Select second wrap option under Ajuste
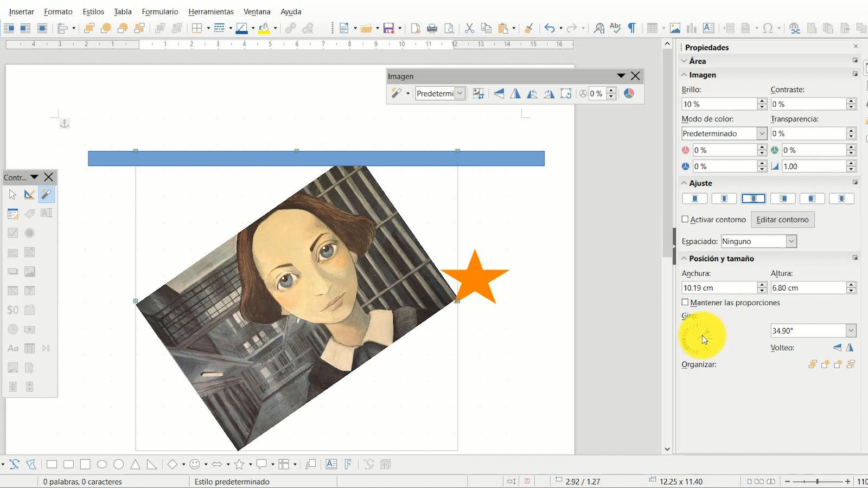The image size is (868, 488). pos(724,198)
